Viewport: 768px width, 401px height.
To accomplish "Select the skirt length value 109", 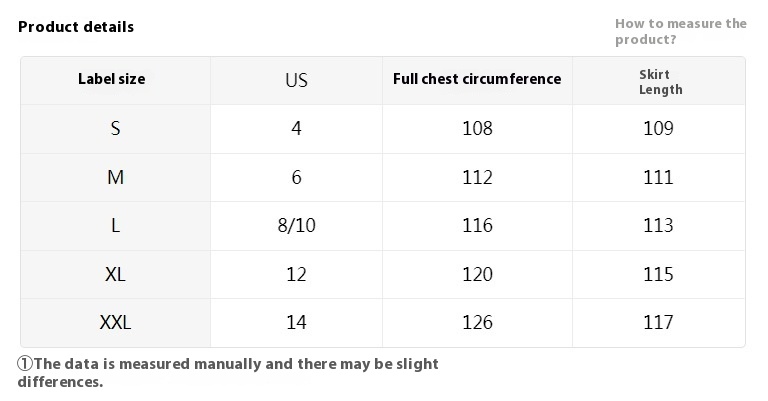I will click(658, 128).
